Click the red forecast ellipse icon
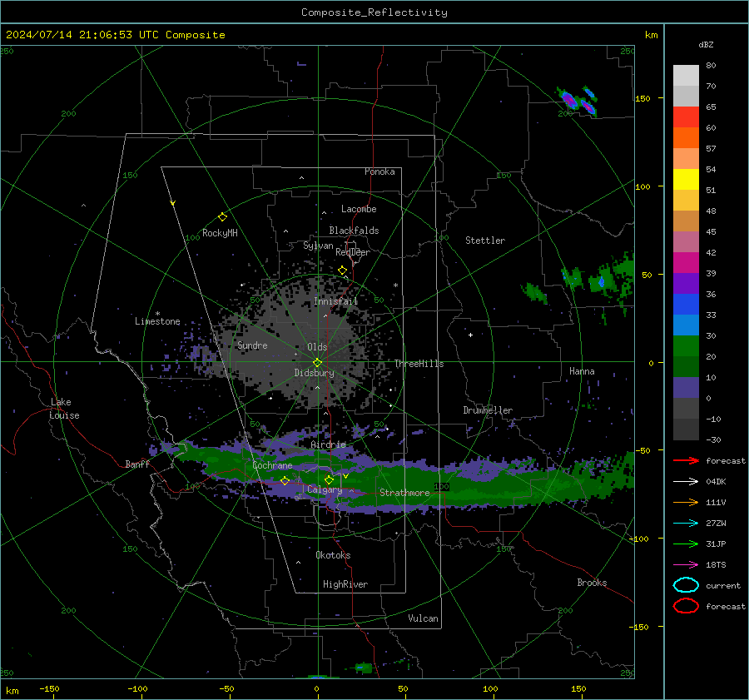Image resolution: width=749 pixels, height=700 pixels. pyautogui.click(x=686, y=606)
